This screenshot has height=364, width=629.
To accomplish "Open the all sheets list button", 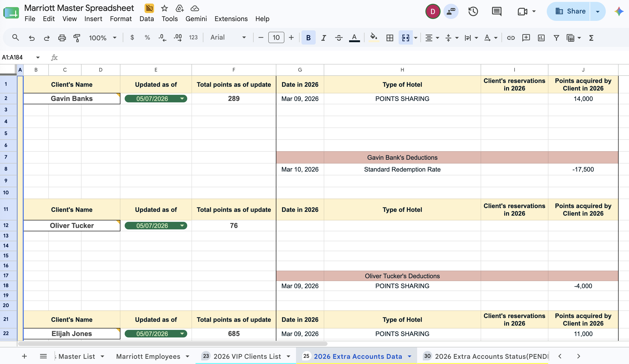I will pyautogui.click(x=43, y=356).
